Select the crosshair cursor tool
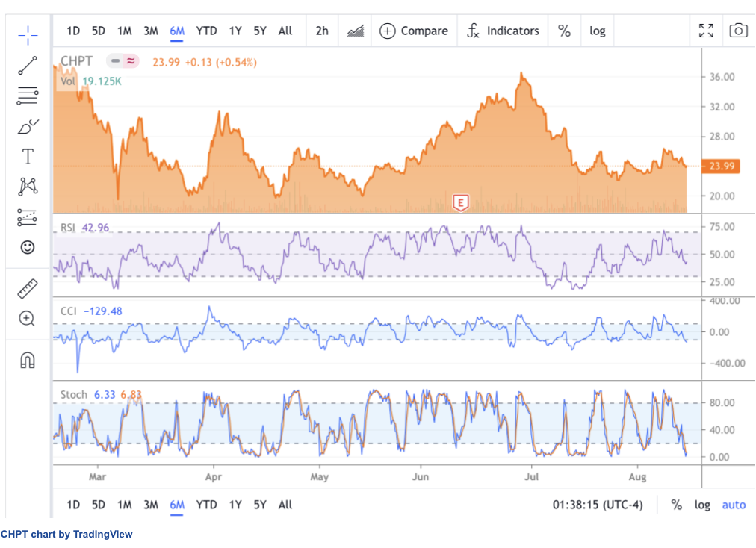This screenshot has width=756, height=548. 28,35
